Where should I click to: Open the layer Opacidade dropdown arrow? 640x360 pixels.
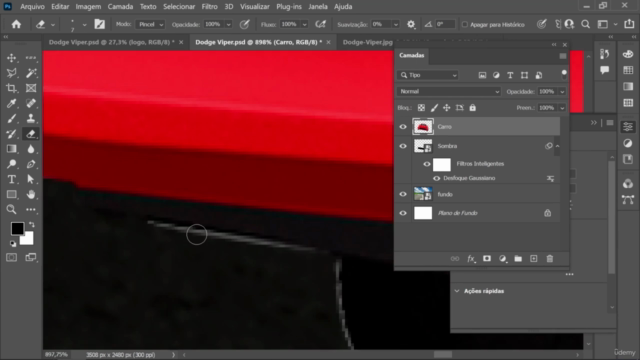tap(562, 92)
